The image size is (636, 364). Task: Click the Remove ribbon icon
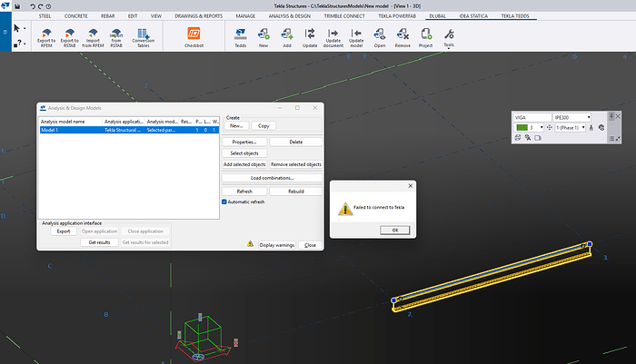(x=402, y=38)
